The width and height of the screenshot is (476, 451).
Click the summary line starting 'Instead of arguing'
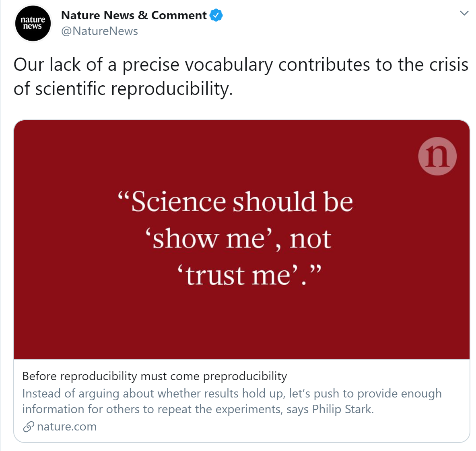[x=232, y=393]
